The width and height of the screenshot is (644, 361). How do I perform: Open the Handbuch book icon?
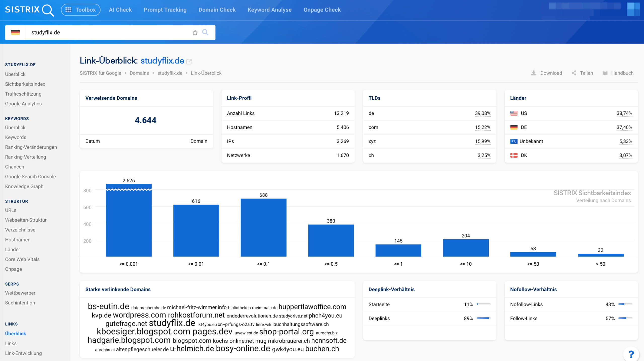tap(605, 73)
